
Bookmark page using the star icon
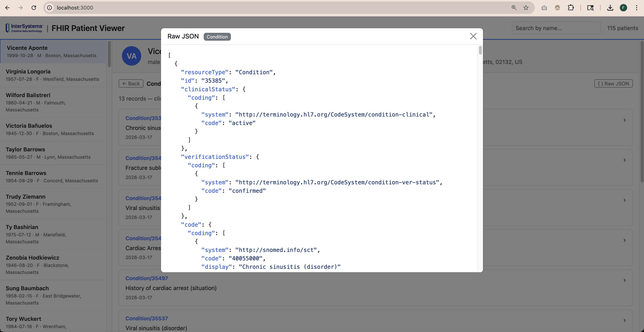[526, 8]
